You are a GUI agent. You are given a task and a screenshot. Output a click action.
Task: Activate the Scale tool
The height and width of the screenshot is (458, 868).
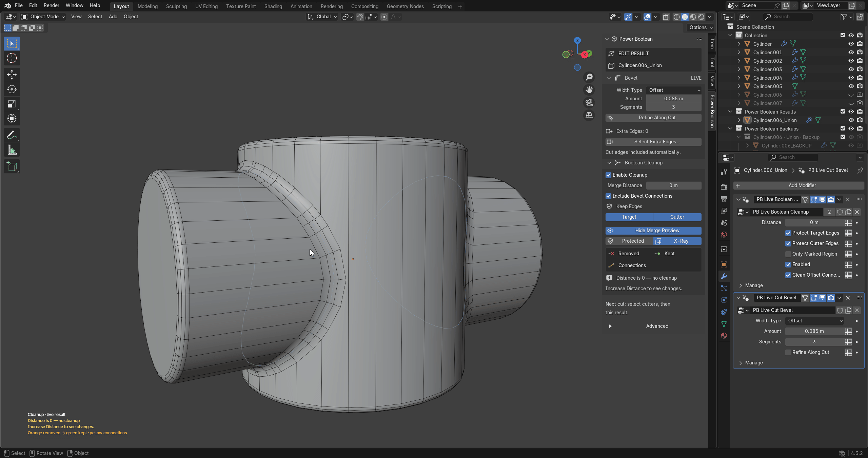click(x=12, y=104)
